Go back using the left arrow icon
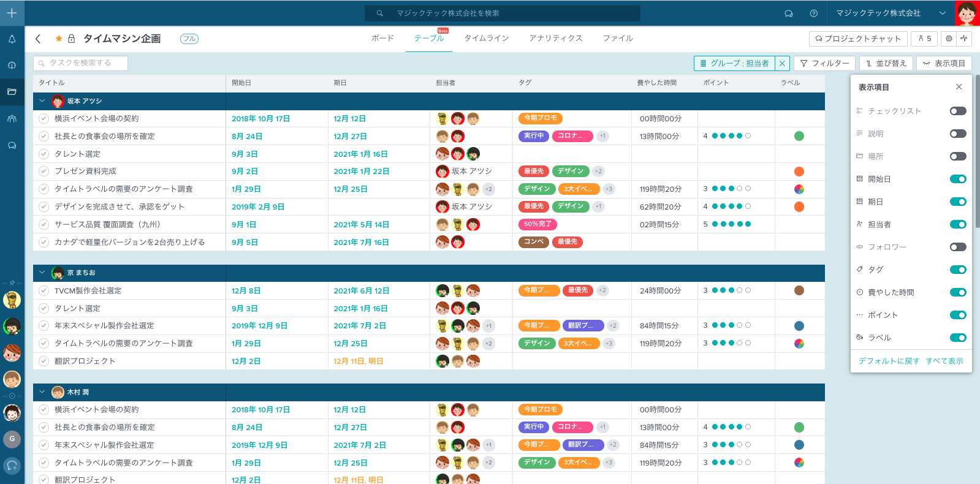 [x=38, y=39]
